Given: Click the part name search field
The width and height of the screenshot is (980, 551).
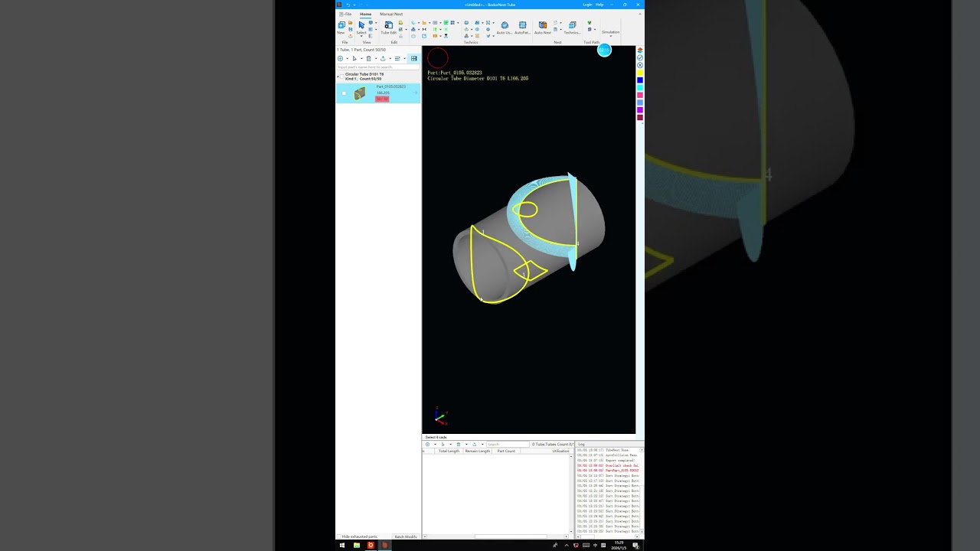Looking at the screenshot, I should (378, 67).
